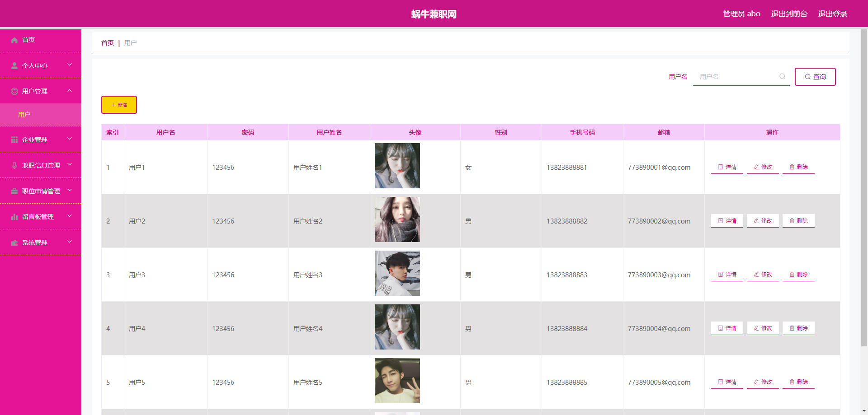This screenshot has height=415, width=868.
Task: Click 修改 for 用户4
Action: pyautogui.click(x=763, y=328)
